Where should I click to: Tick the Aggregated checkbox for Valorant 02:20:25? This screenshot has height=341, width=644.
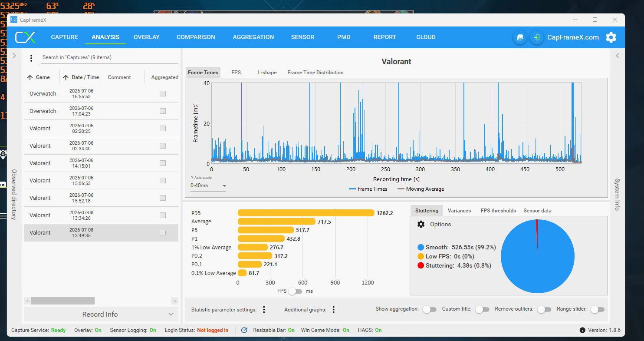(x=163, y=128)
